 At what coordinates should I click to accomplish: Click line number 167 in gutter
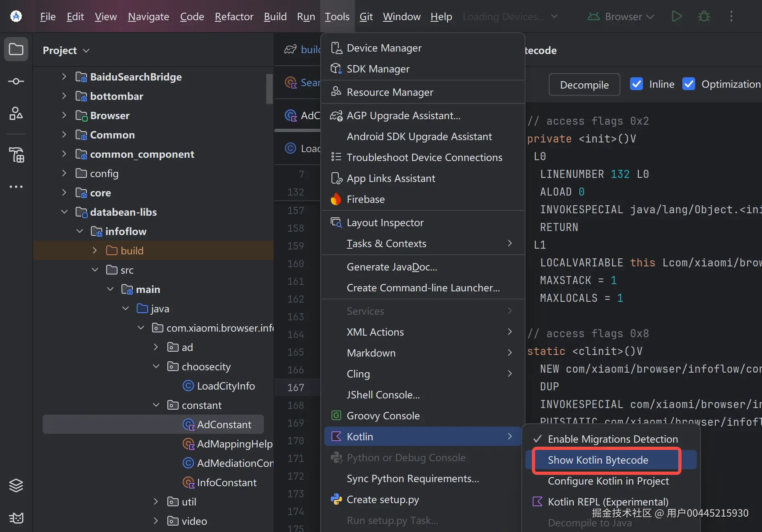point(296,388)
